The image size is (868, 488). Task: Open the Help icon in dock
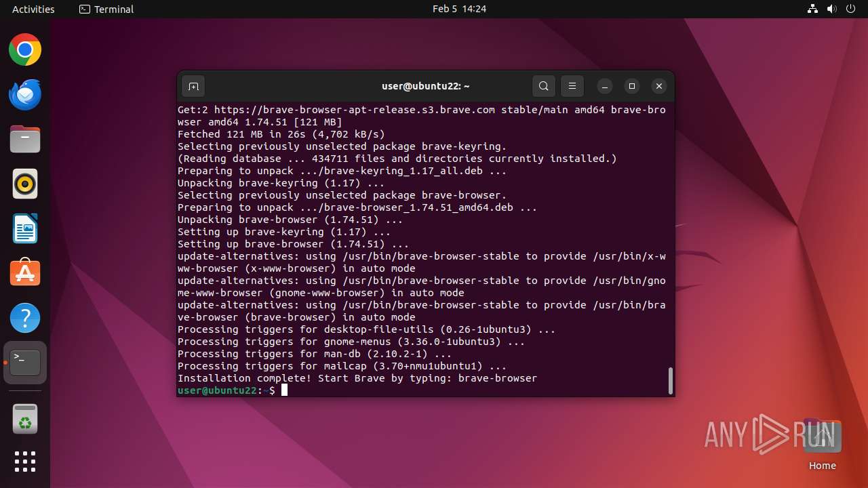click(x=25, y=318)
